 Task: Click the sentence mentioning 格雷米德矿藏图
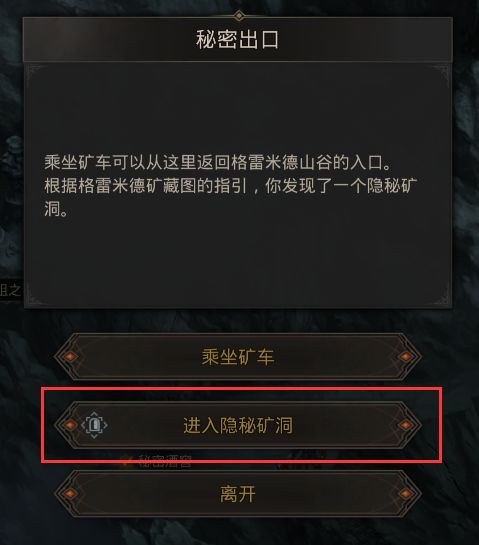point(230,198)
